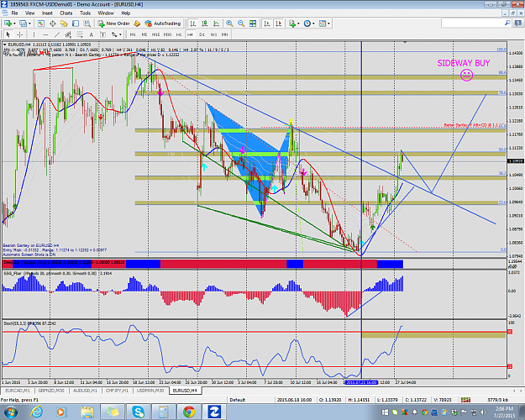Image resolution: width=525 pixels, height=420 pixels.
Task: Switch timeframe to D1
Action: coord(202,34)
